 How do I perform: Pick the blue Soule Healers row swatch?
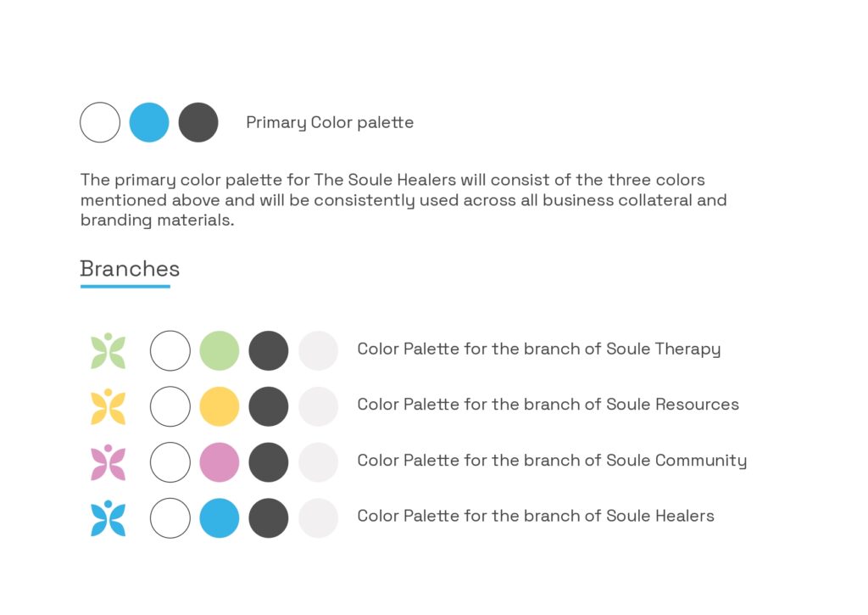(x=220, y=518)
